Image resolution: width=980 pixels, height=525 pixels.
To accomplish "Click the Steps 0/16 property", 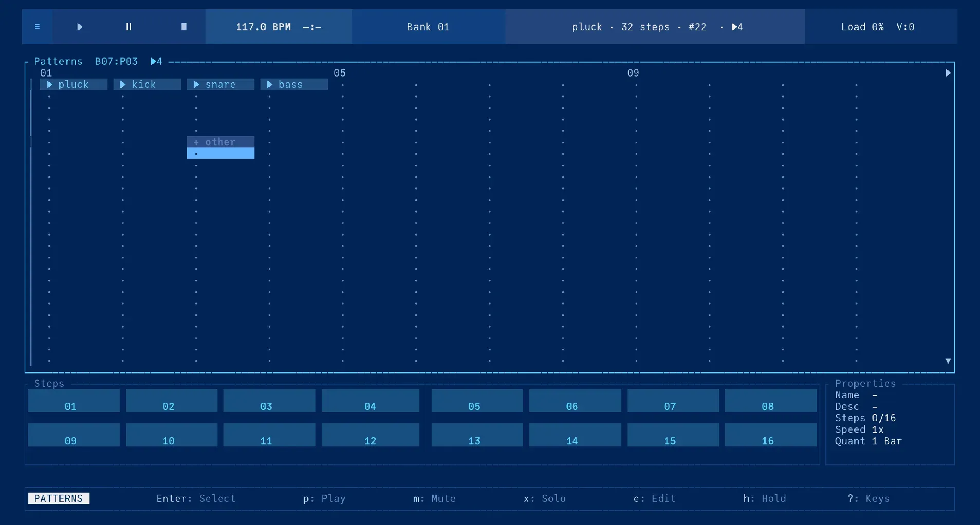I will point(865,418).
